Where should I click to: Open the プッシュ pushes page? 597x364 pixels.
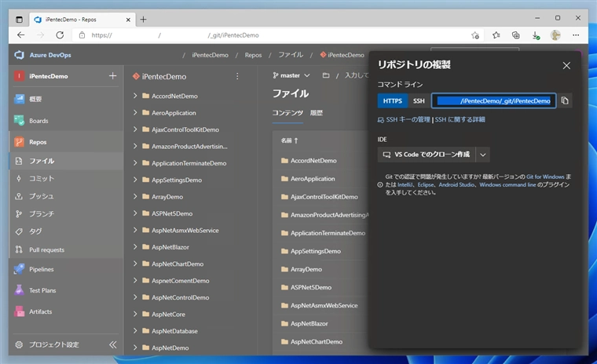pyautogui.click(x=41, y=196)
